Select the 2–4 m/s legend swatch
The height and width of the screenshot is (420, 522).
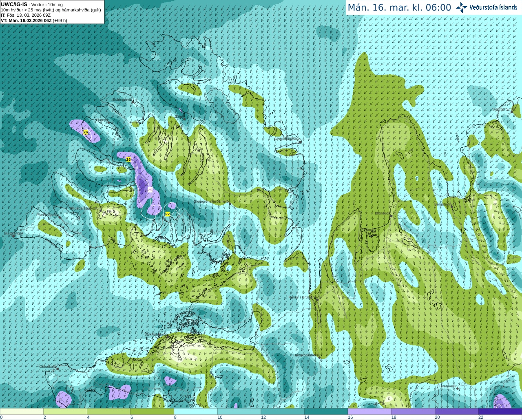click(65, 411)
